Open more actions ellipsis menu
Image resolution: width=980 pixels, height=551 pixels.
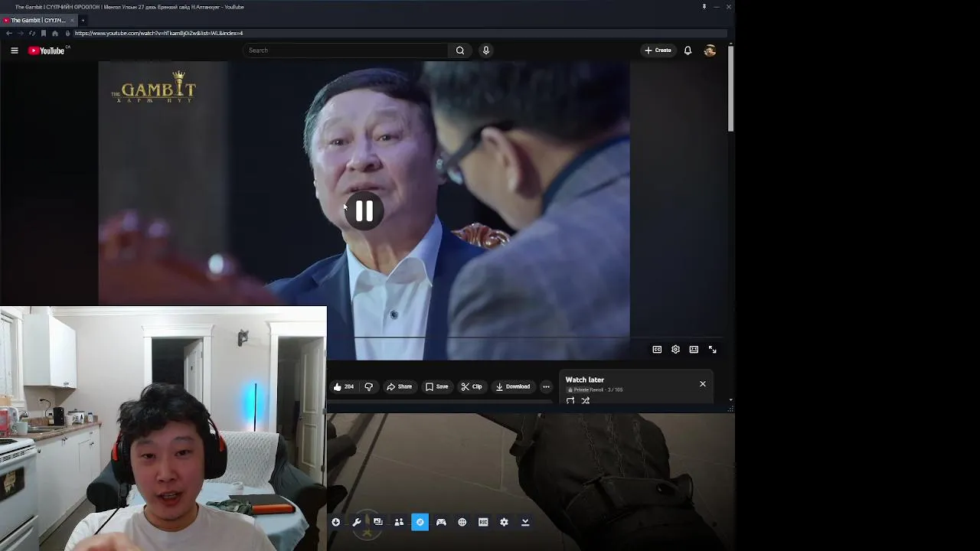pos(546,386)
